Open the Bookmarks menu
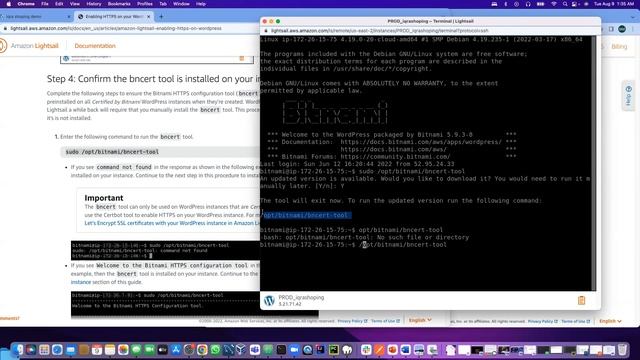640x360 pixels. (119, 4)
